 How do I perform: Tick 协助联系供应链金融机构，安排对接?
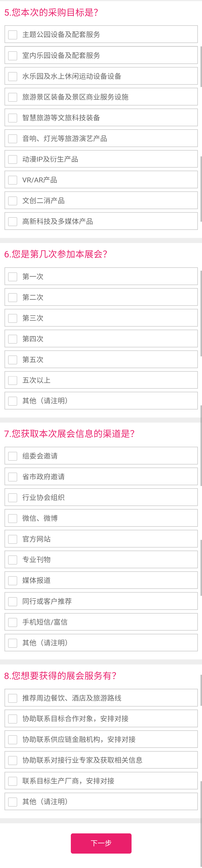click(x=101, y=739)
